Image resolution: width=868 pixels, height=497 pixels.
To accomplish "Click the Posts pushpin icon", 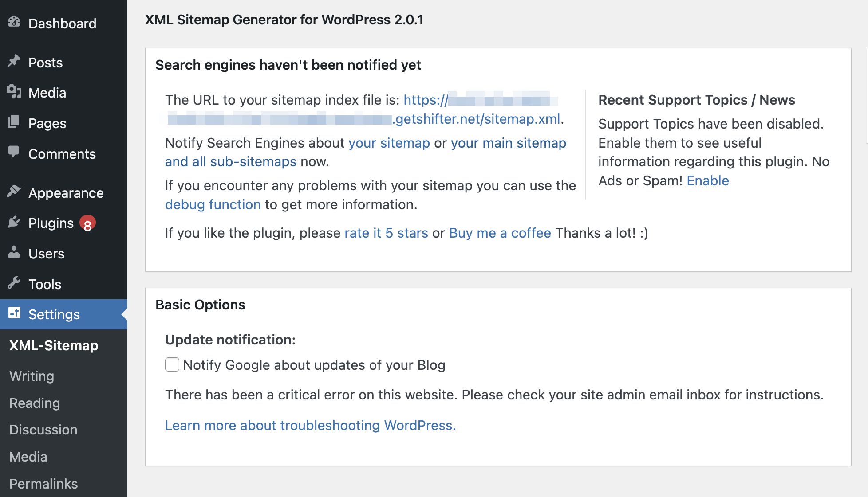I will pyautogui.click(x=14, y=61).
